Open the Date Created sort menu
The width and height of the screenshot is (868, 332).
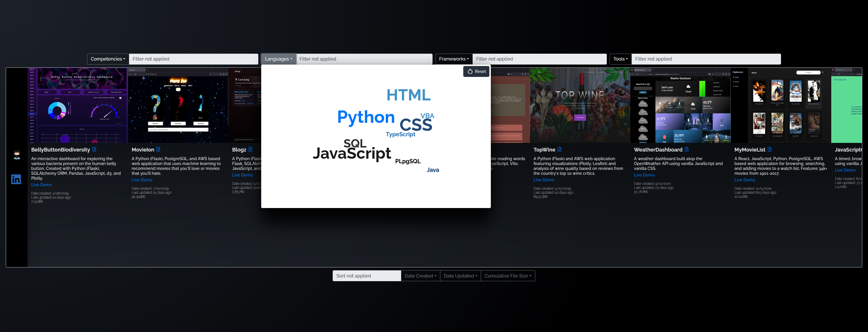coord(420,276)
